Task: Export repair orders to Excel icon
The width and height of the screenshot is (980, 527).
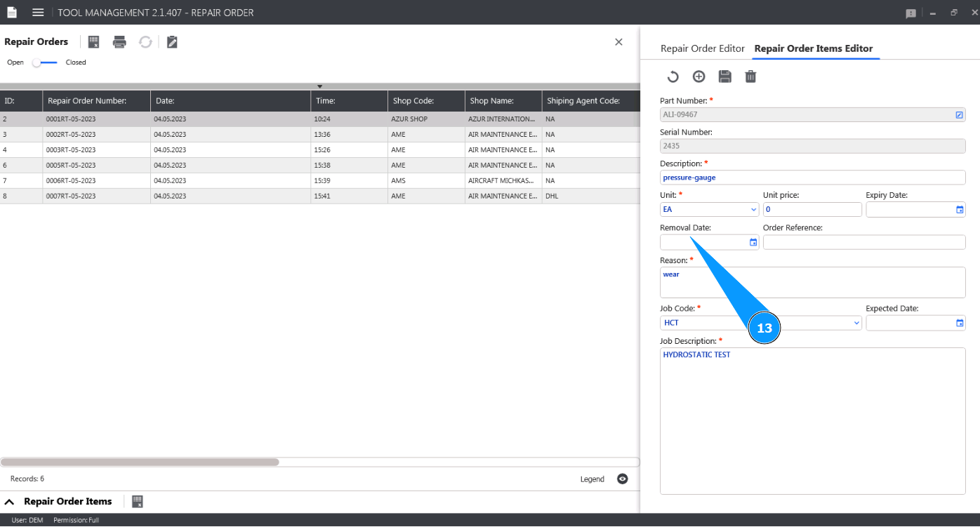Action: click(93, 42)
